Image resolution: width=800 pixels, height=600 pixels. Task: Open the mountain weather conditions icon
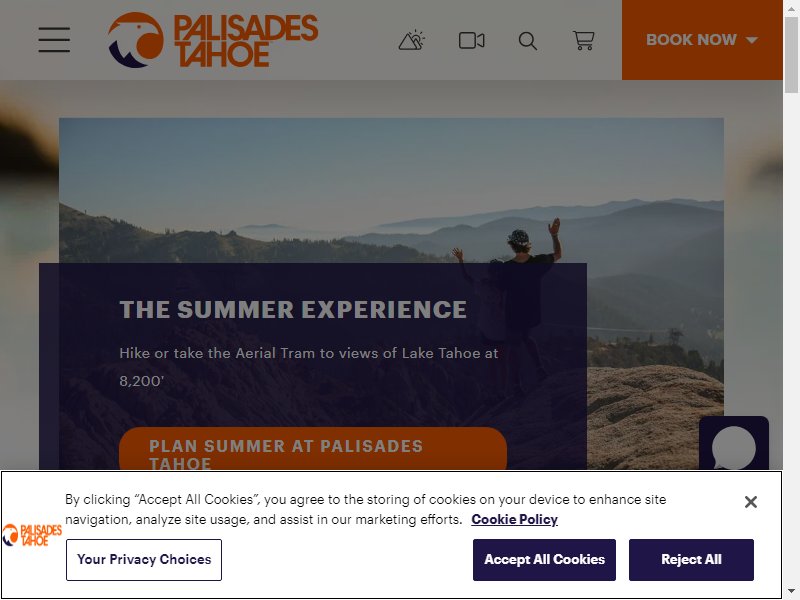coord(412,40)
